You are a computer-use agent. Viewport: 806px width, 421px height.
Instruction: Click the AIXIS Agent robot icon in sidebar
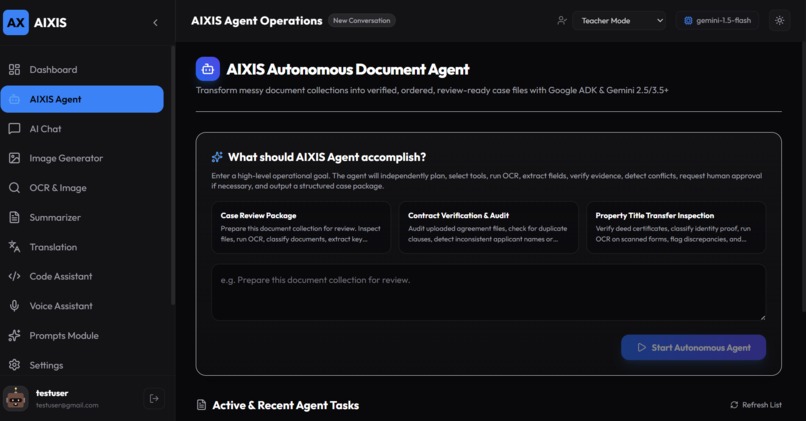[x=14, y=99]
